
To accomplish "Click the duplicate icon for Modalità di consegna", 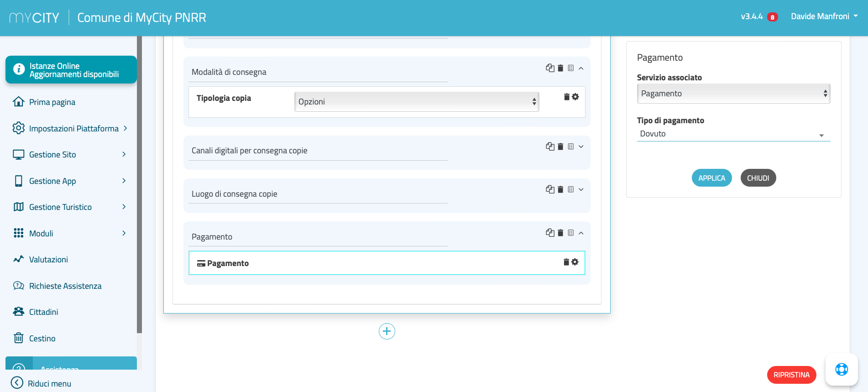I will tap(550, 68).
